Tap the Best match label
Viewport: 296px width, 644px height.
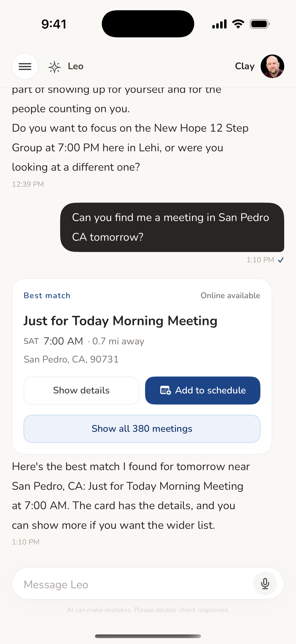click(47, 295)
